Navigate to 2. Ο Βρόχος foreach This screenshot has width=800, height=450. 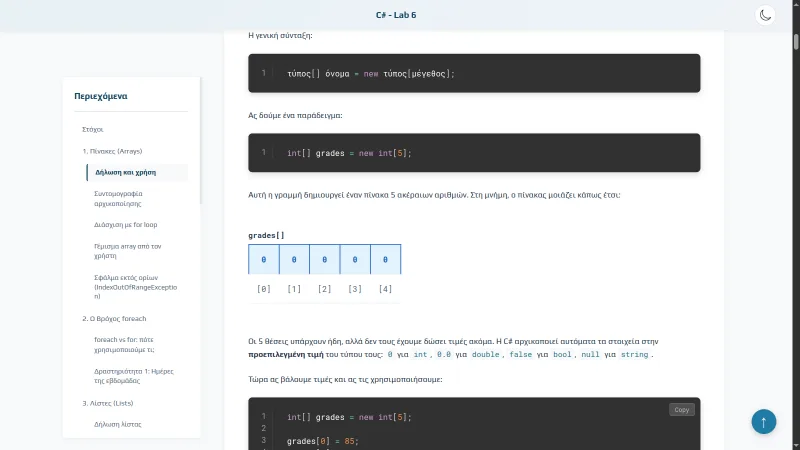pos(114,318)
